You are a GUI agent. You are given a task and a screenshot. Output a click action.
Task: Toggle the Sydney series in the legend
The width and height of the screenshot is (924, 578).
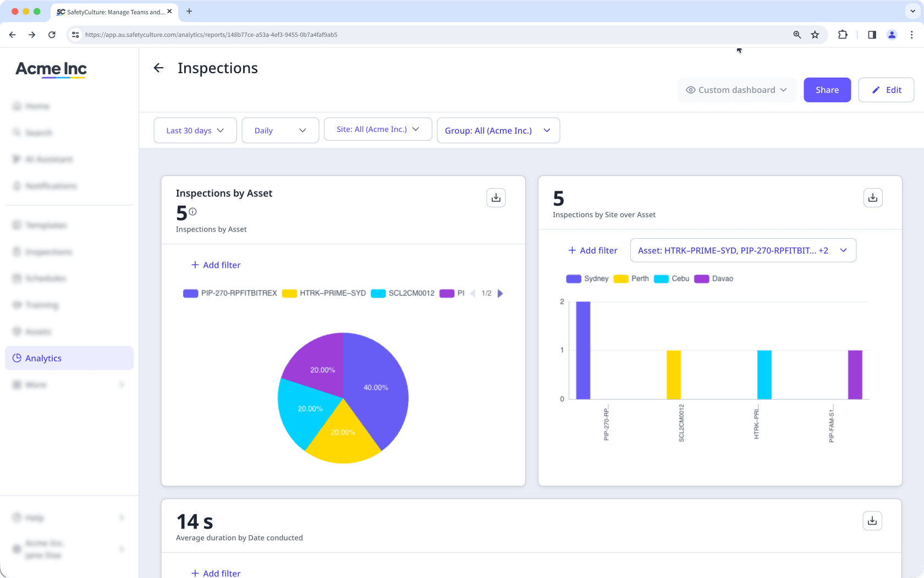pos(589,279)
